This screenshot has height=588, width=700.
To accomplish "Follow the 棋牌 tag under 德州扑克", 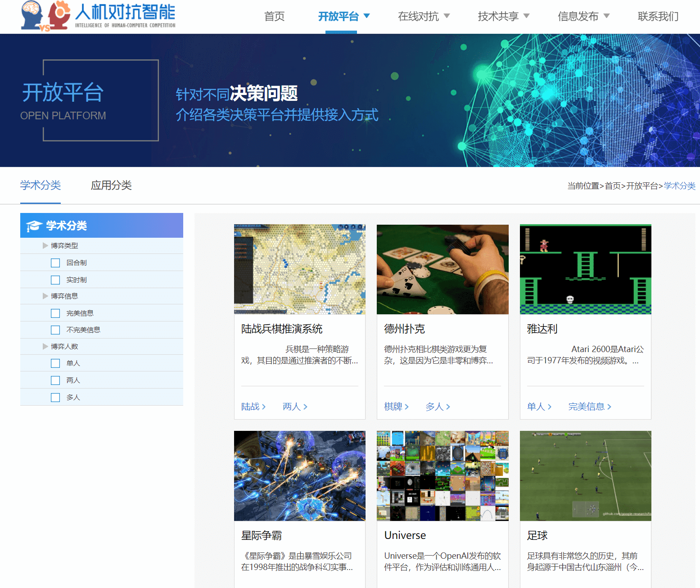I will 393,407.
